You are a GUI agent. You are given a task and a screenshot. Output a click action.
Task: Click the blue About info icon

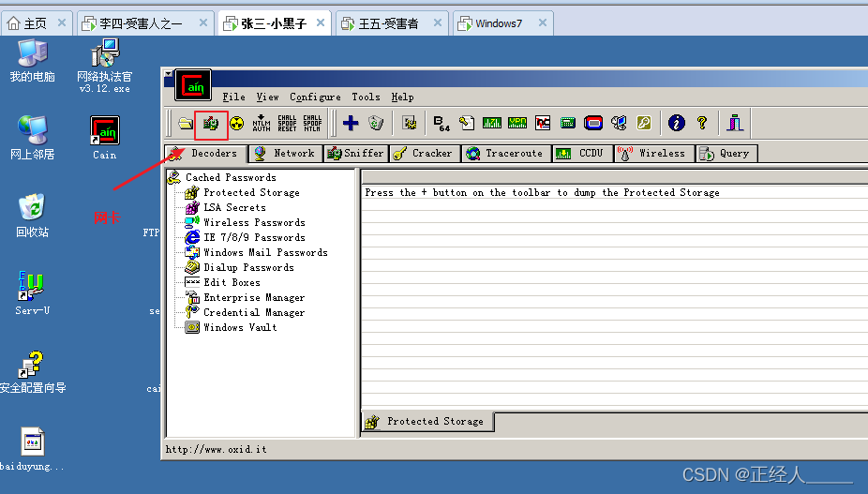(x=677, y=123)
